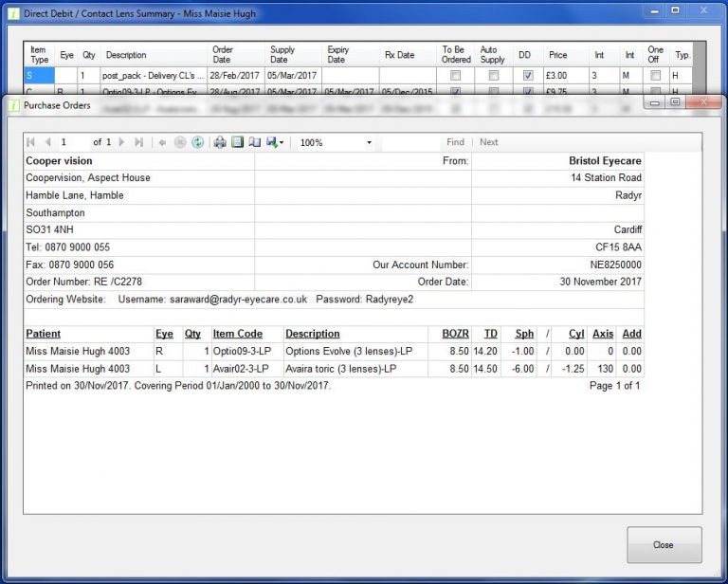Click the BOZR column heading in the report
Screen dimensions: 728x584
point(455,334)
